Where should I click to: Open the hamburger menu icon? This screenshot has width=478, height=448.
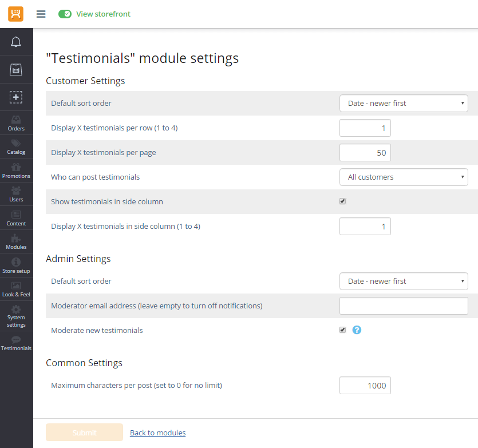point(41,14)
